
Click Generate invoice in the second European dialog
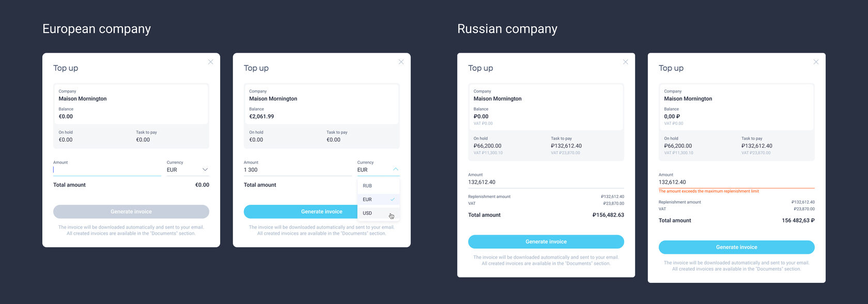coord(301,211)
